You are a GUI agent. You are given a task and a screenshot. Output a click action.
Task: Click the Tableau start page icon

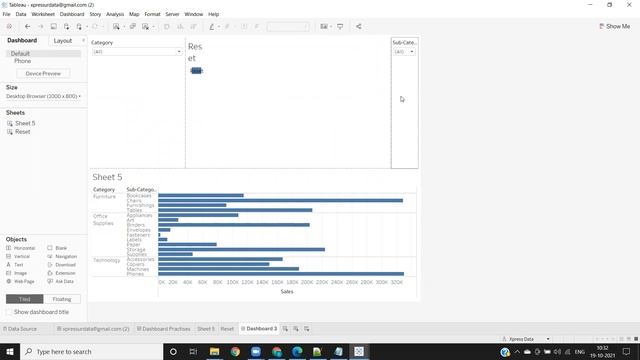pyautogui.click(x=9, y=27)
